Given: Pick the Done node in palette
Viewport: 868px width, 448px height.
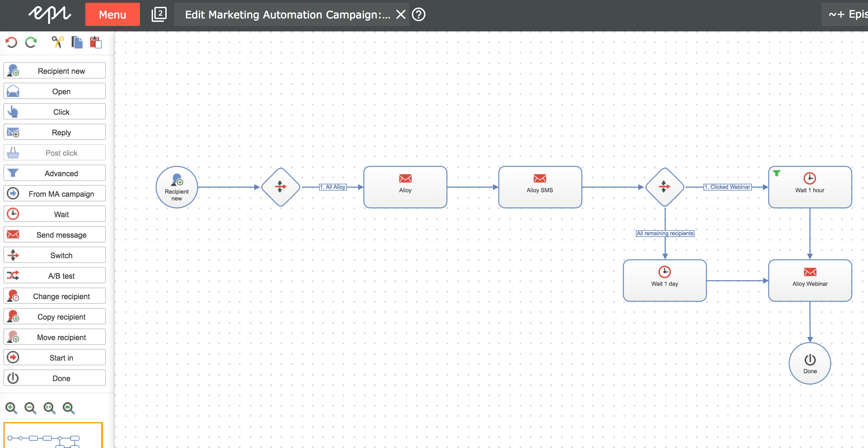Looking at the screenshot, I should tap(55, 378).
